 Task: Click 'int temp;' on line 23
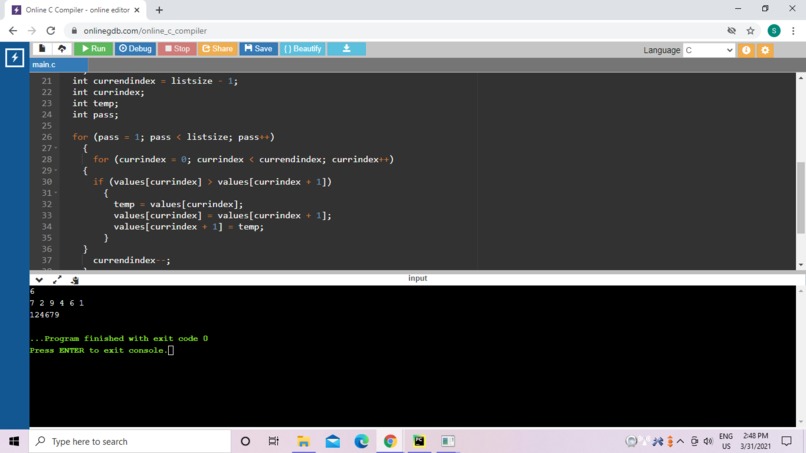pos(95,103)
